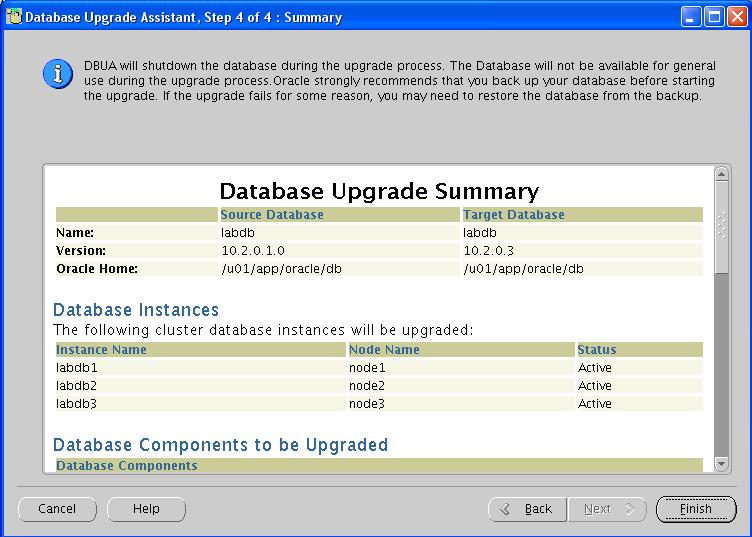Select the node2 node name cell
Image resolution: width=752 pixels, height=537 pixels.
pyautogui.click(x=367, y=386)
